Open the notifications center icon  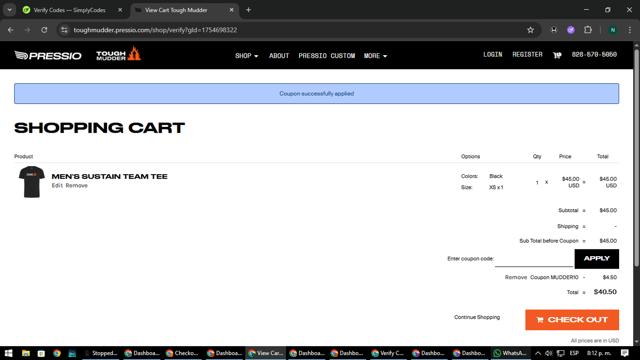tap(624, 353)
